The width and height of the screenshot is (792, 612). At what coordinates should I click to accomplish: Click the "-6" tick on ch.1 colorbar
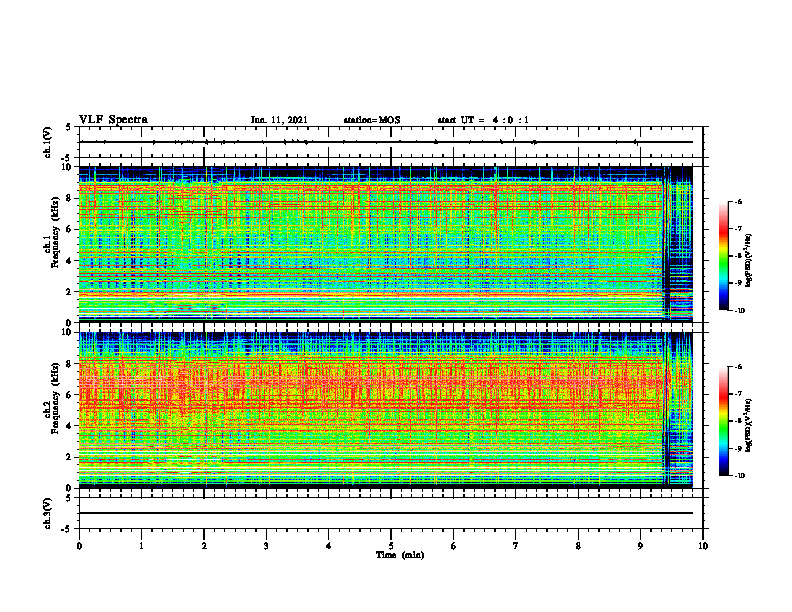tap(738, 201)
